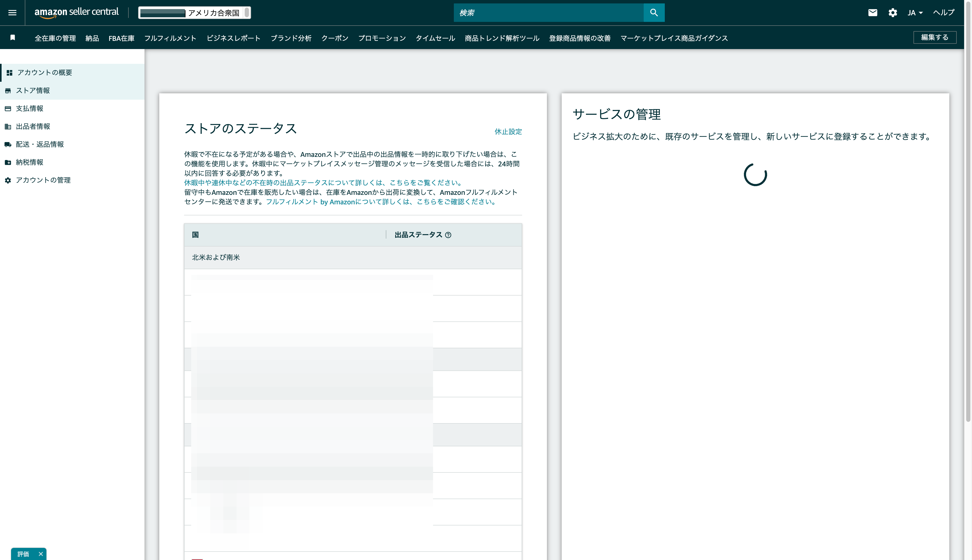The image size is (972, 560).
Task: Open the ヘルプ link
Action: [x=944, y=13]
